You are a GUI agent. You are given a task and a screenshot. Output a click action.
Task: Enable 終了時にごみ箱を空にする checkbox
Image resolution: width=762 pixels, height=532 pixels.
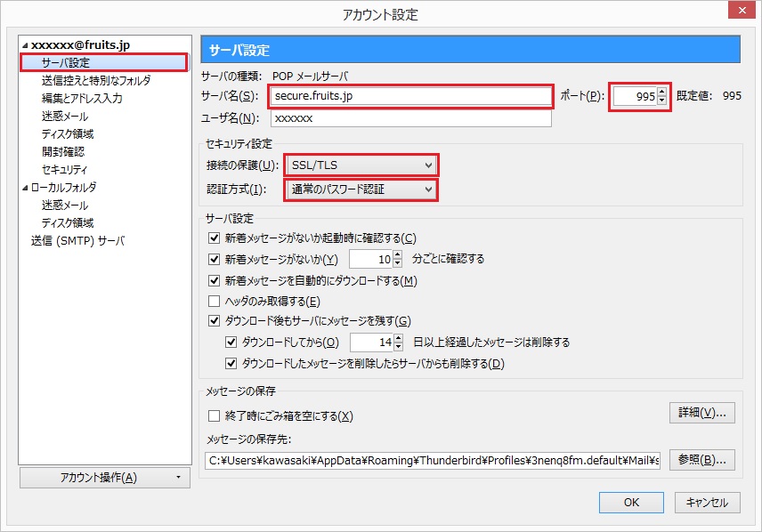[214, 416]
